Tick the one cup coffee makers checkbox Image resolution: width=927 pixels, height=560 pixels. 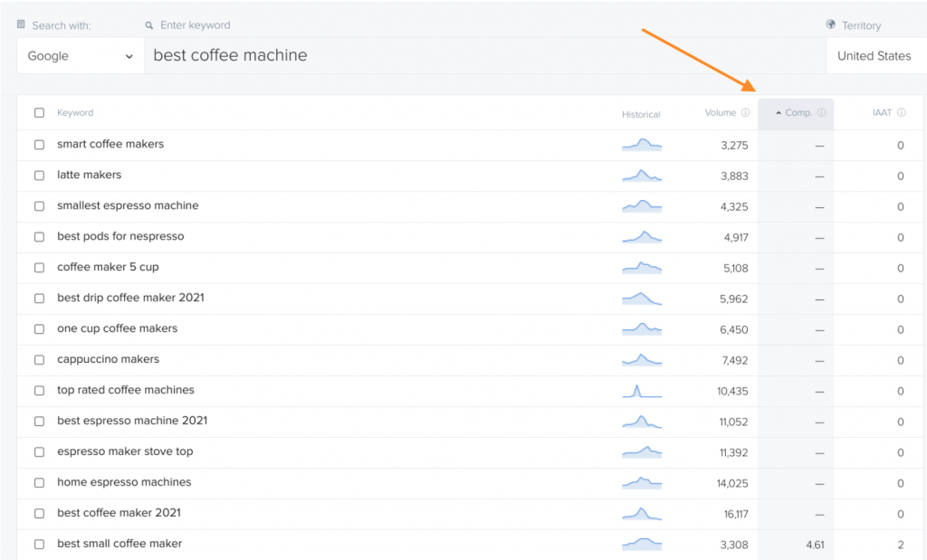39,329
